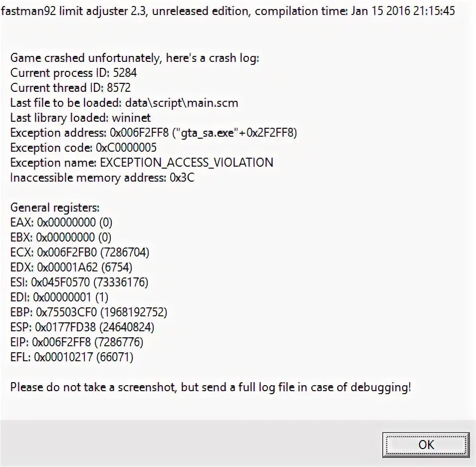Click the limit adjuster title text
Screen dimensions: 476x467
point(228,11)
